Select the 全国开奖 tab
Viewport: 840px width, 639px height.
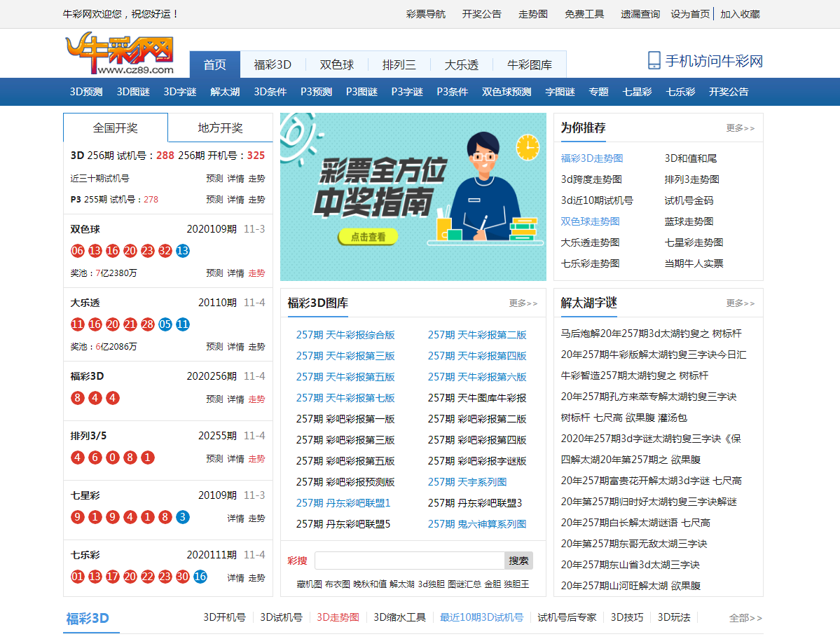click(116, 128)
